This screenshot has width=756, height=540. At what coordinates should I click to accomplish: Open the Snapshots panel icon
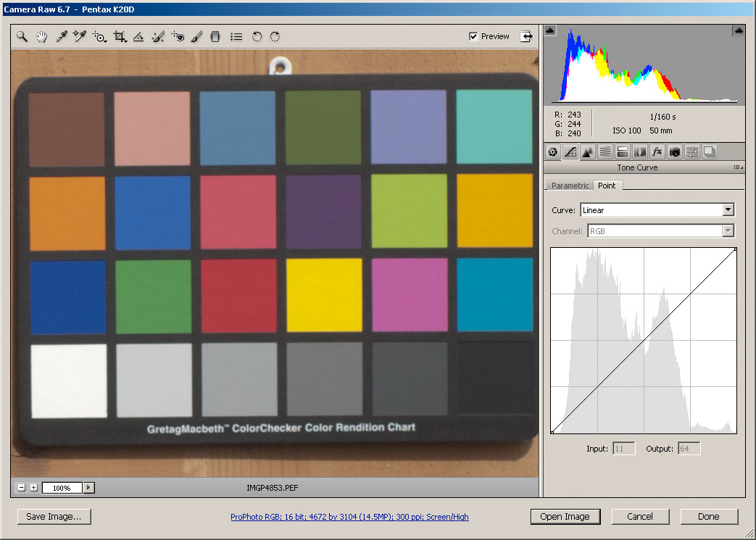[709, 152]
